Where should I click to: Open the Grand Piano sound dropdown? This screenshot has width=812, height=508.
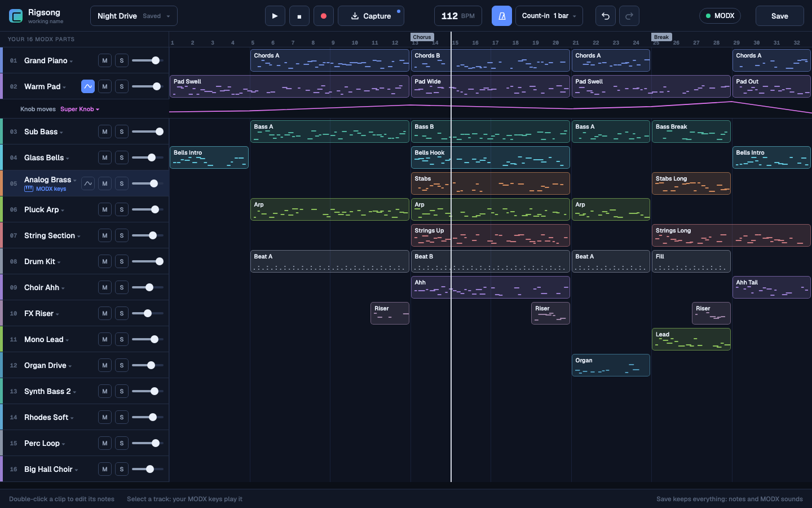pos(48,60)
